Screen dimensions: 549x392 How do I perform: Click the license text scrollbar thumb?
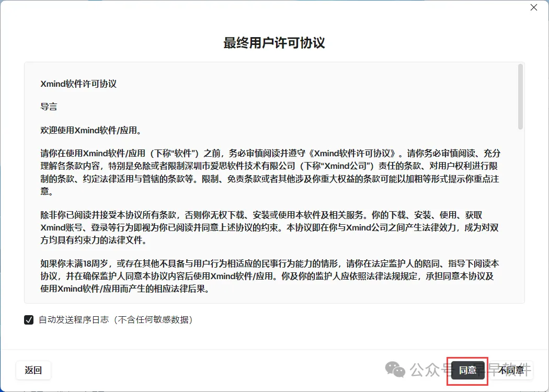(x=520, y=97)
